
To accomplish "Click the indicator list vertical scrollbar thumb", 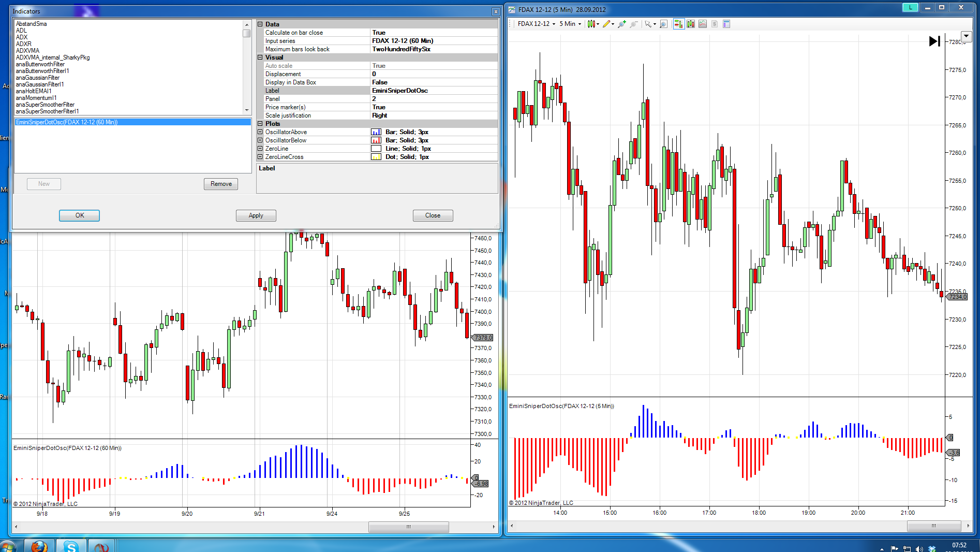I will pos(247,33).
